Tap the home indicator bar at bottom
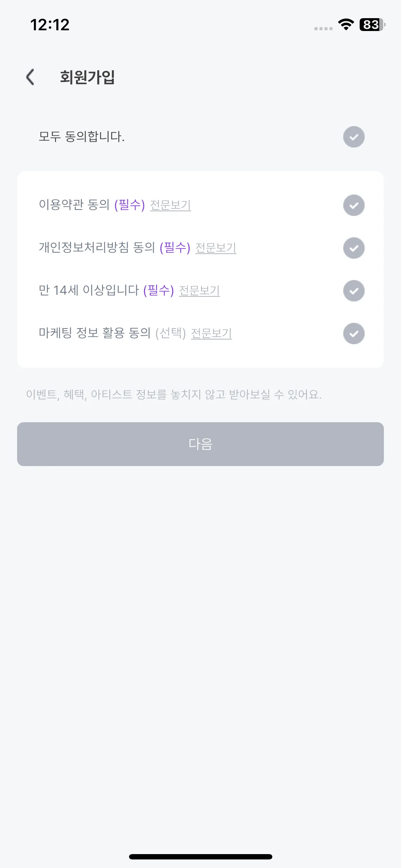The width and height of the screenshot is (401, 868). 200,857
